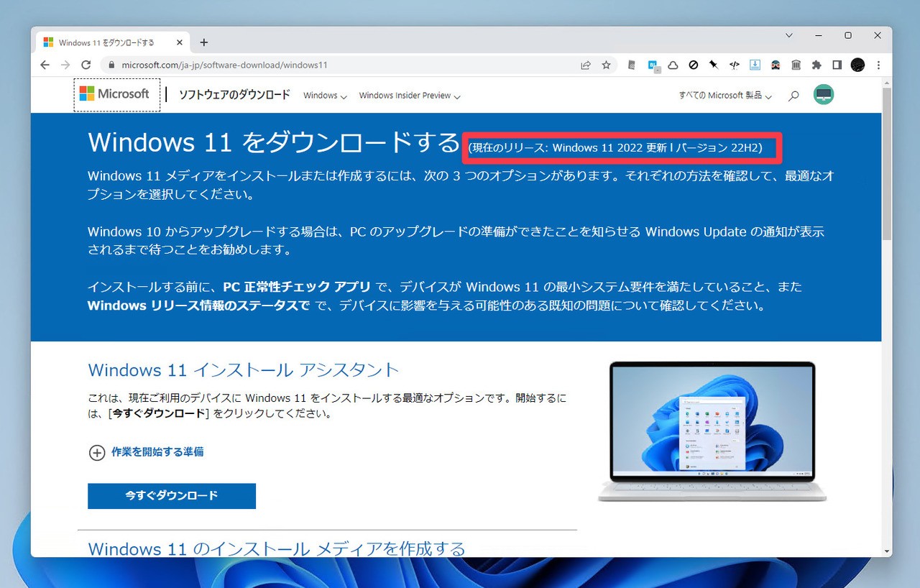
Task: Click the page vertical scrollbar thumb
Action: [x=887, y=164]
